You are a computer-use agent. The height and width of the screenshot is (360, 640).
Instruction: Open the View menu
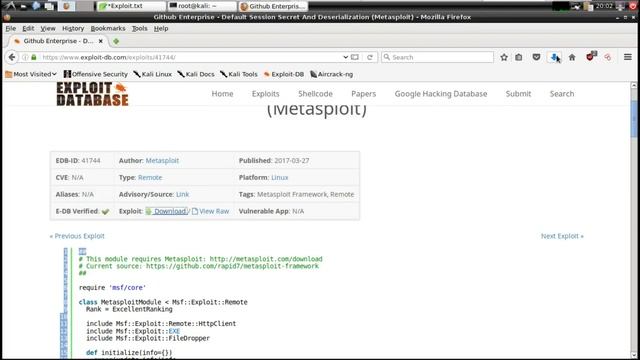coord(48,29)
